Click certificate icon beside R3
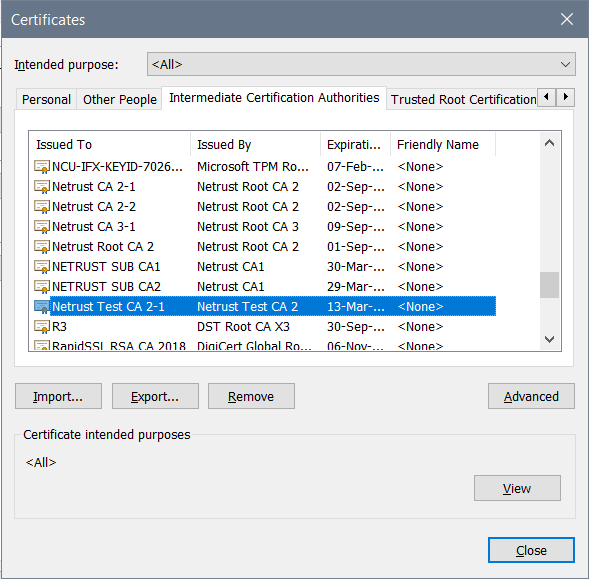 click(x=42, y=327)
